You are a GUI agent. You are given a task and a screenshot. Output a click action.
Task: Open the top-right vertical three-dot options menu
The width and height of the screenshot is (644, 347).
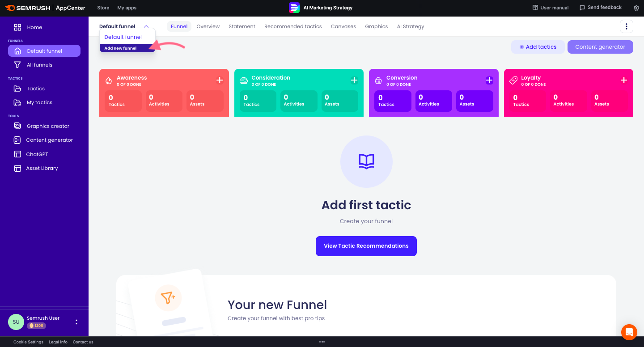click(x=626, y=26)
